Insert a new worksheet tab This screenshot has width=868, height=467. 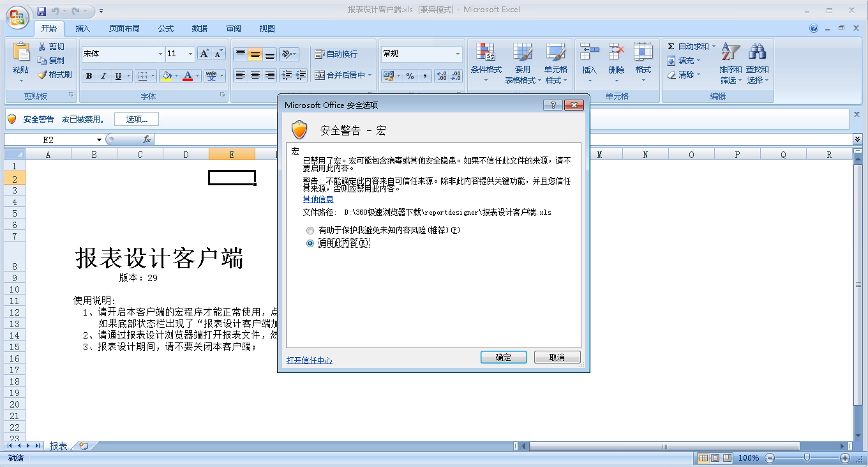[84, 446]
